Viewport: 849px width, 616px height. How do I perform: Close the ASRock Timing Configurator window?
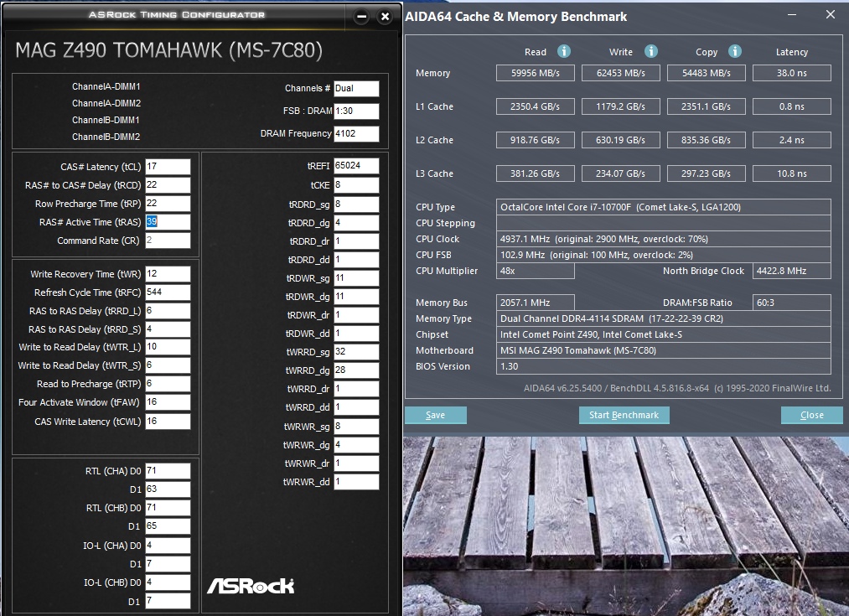tap(385, 17)
